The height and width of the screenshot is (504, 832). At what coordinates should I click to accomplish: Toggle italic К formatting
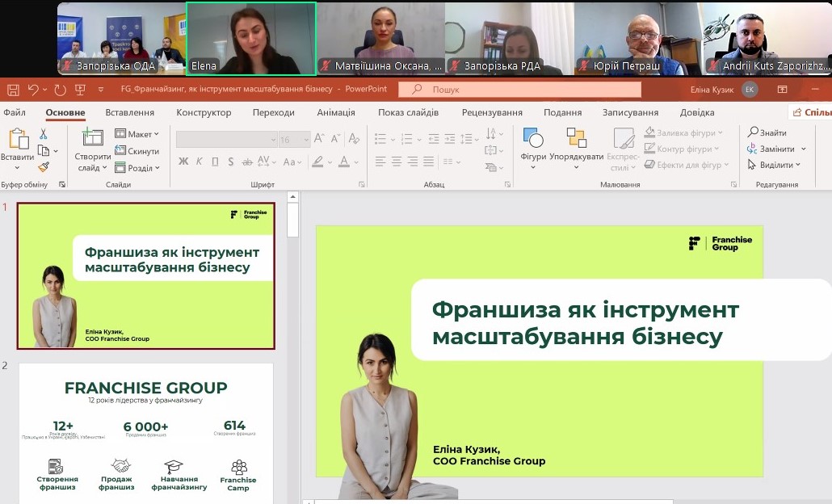click(x=199, y=162)
